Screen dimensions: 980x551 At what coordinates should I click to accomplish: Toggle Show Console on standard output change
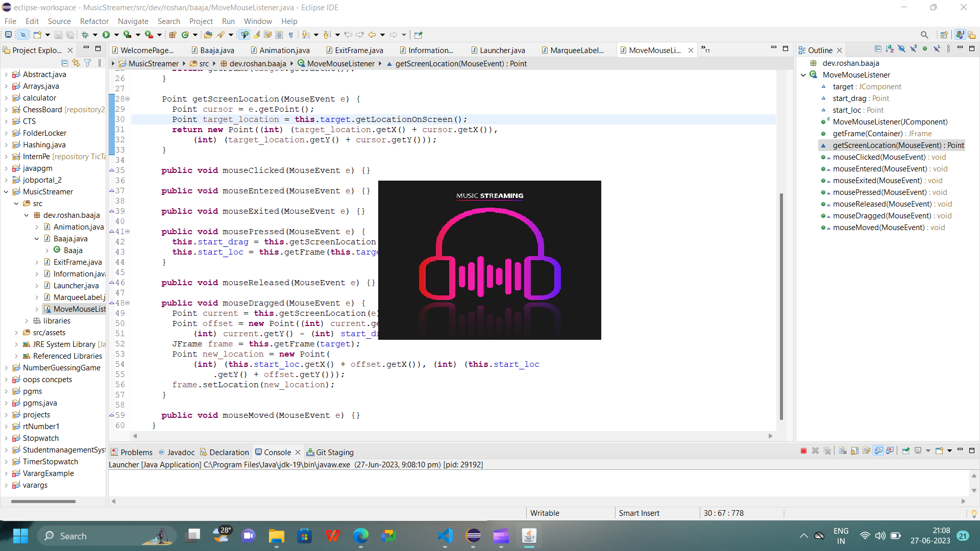coord(878,451)
